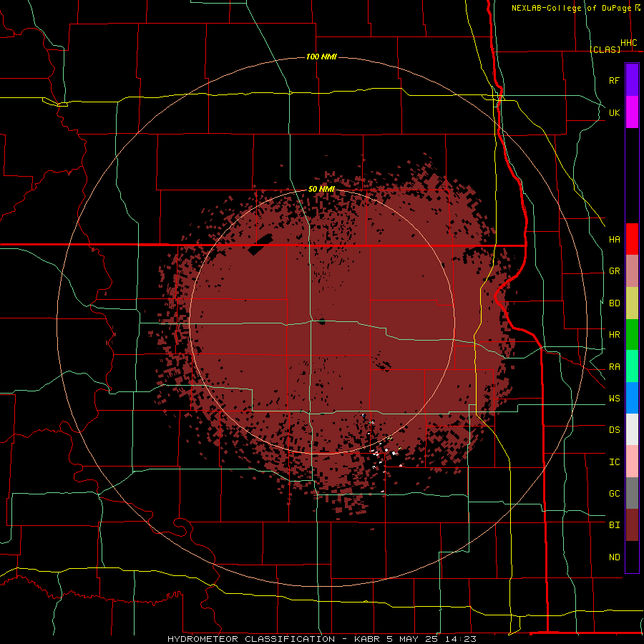Click the HR legend label
Screen dimensions: 644x644
pyautogui.click(x=614, y=335)
